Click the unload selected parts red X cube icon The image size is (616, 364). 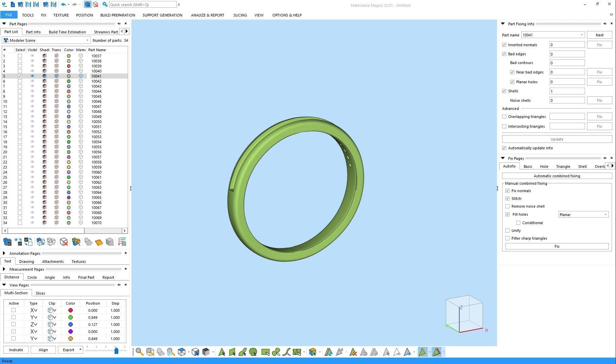[x=64, y=242]
